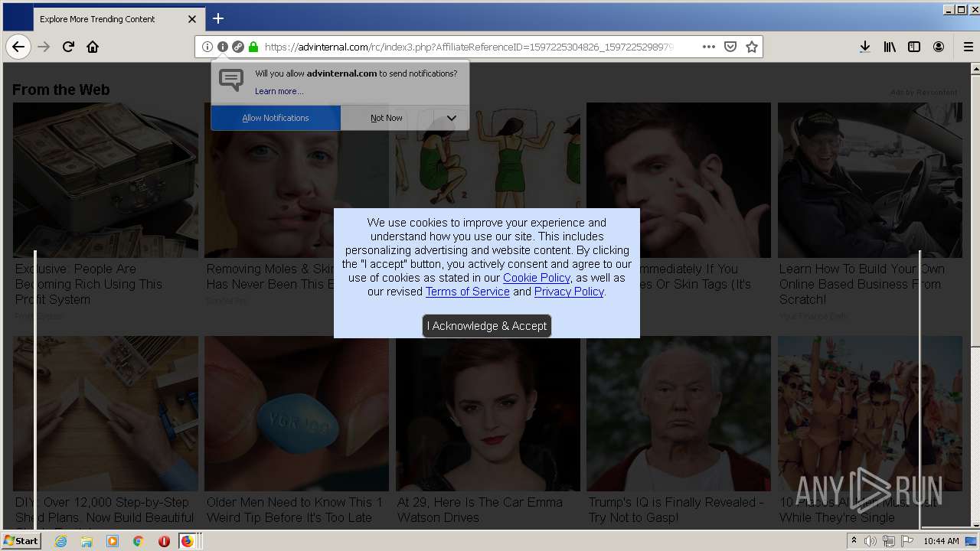
Task: Go back with the Back arrow
Action: (x=18, y=47)
